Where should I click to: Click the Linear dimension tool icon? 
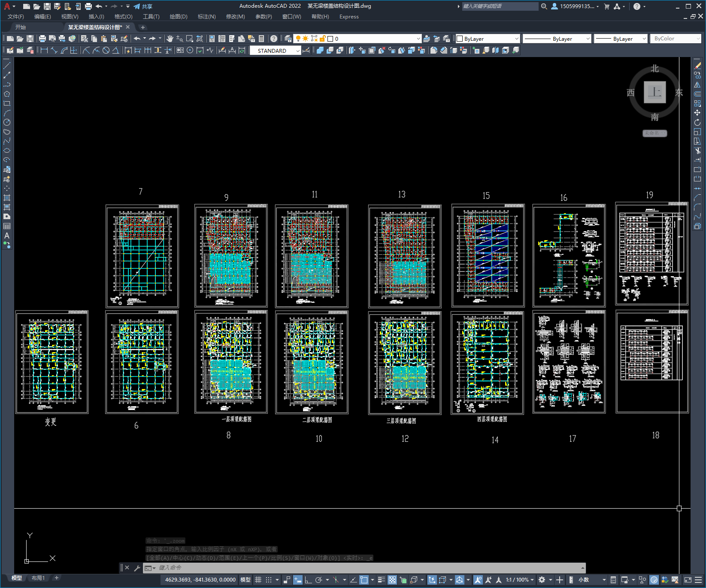tap(44, 50)
